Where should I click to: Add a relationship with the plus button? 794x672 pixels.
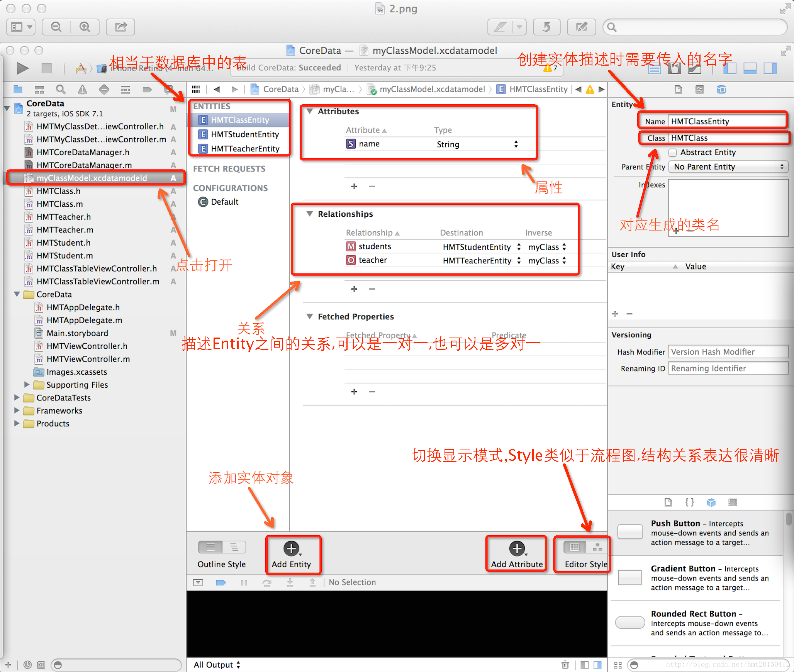pyautogui.click(x=354, y=289)
